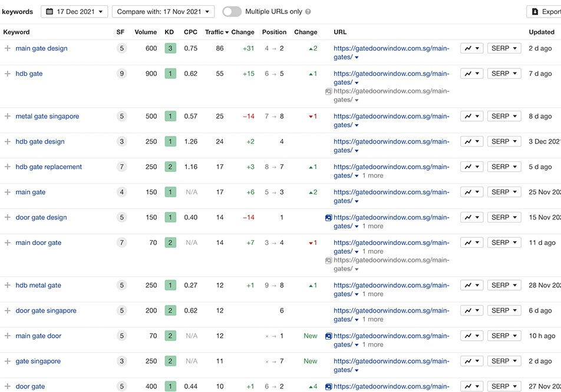Click plus icon beside metal gate singapore
Image resolution: width=561 pixels, height=392 pixels.
[8, 116]
